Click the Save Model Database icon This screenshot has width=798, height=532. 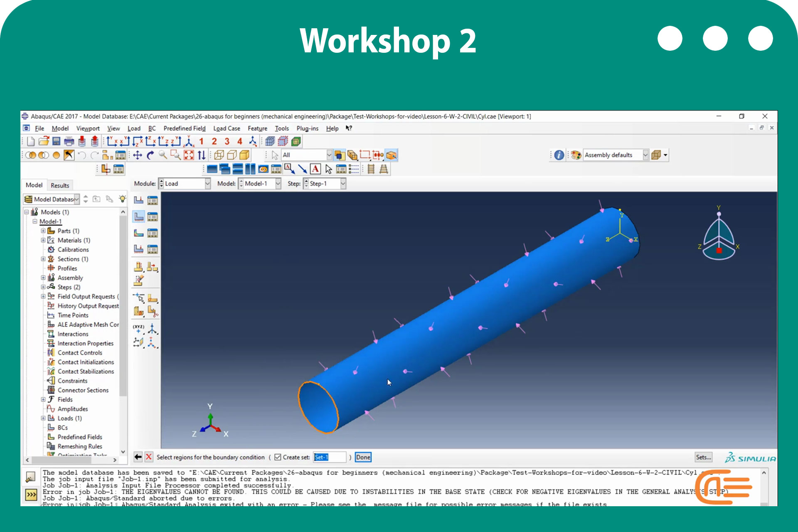coord(56,141)
